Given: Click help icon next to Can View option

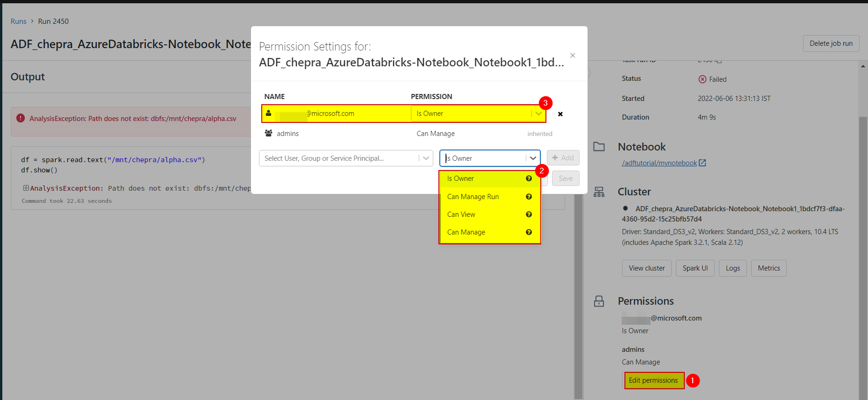Looking at the screenshot, I should (529, 214).
